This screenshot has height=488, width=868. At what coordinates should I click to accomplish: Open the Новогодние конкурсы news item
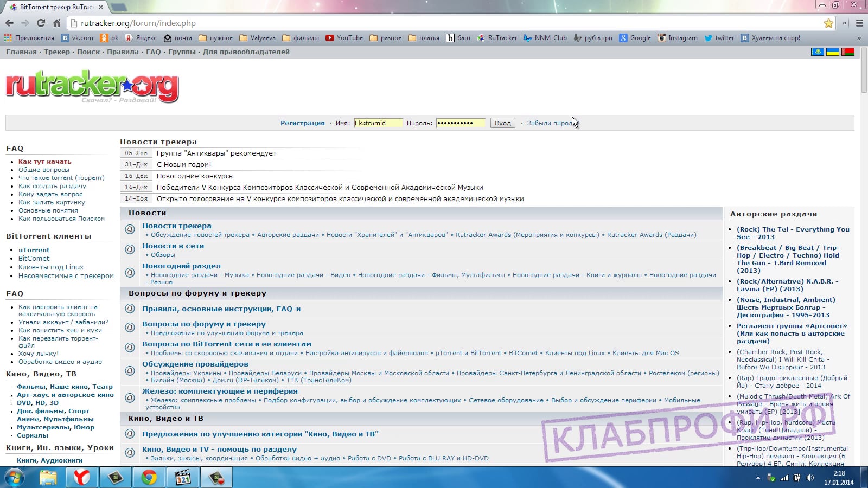pyautogui.click(x=195, y=176)
